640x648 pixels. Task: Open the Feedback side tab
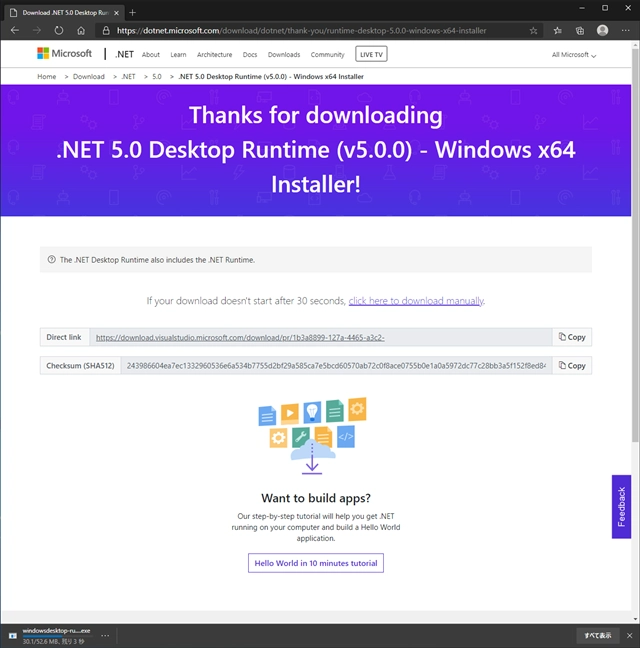pyautogui.click(x=621, y=507)
